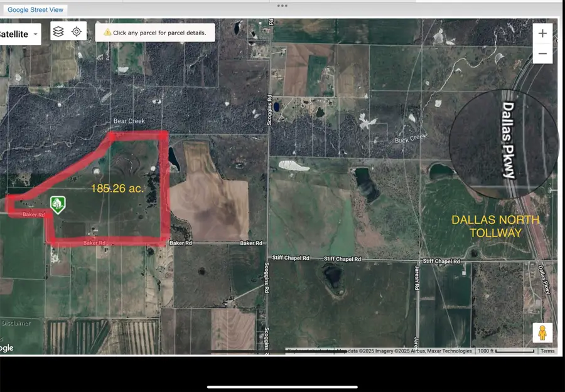This screenshot has height=392, width=565.
Task: Activate the my-location crosshair icon
Action: point(77,32)
